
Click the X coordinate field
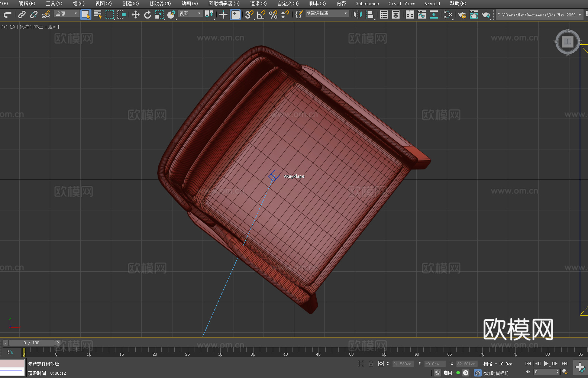point(403,364)
